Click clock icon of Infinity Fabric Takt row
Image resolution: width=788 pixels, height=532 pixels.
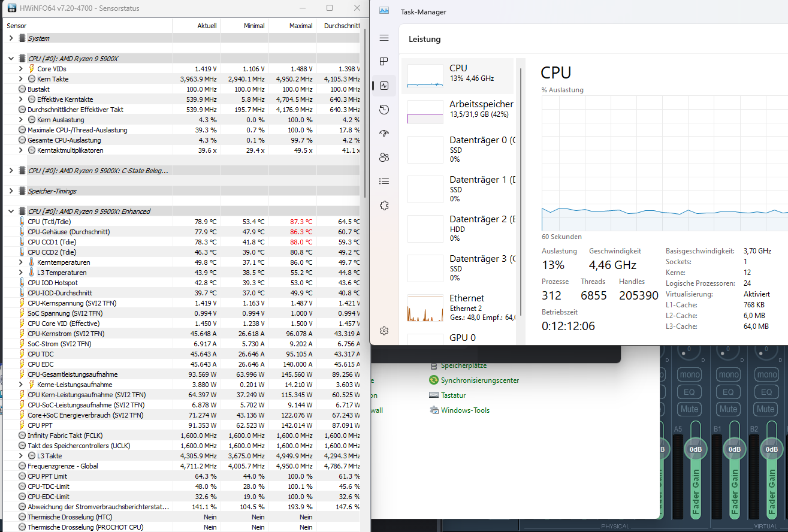[22, 436]
